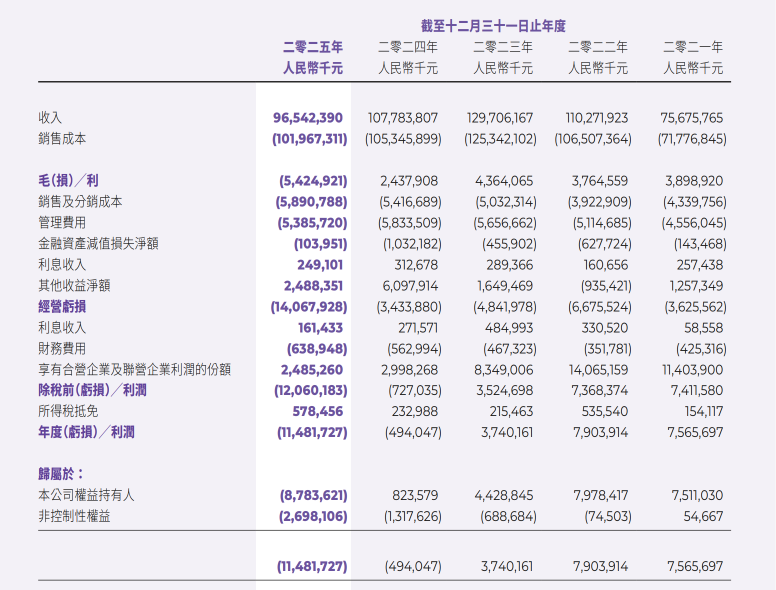Select the 年度(虧損)/利潤 row heading
This screenshot has width=776, height=590.
(87, 433)
